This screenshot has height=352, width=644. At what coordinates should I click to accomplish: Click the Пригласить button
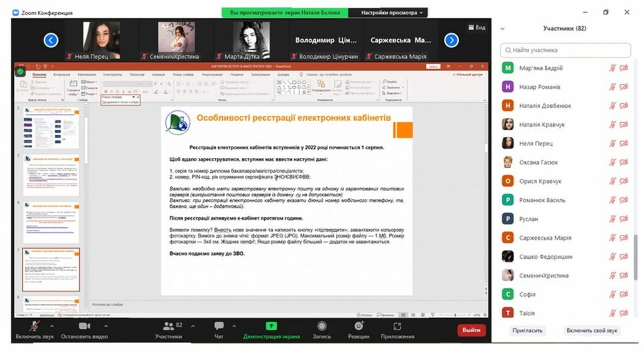[x=528, y=331]
